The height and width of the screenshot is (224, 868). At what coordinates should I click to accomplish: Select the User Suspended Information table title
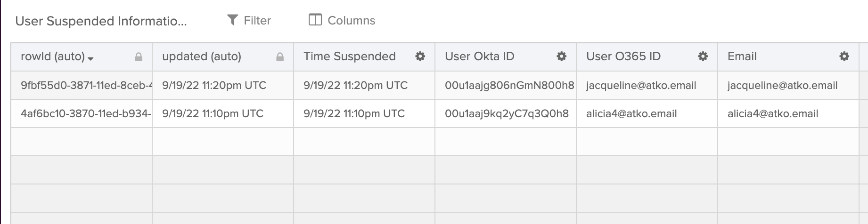[101, 21]
